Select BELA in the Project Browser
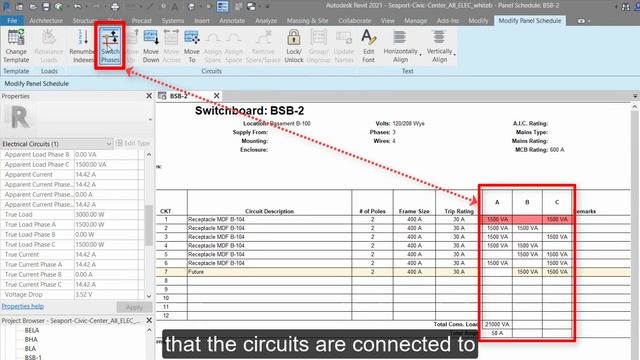Image resolution: width=640 pixels, height=360 pixels. (x=32, y=330)
